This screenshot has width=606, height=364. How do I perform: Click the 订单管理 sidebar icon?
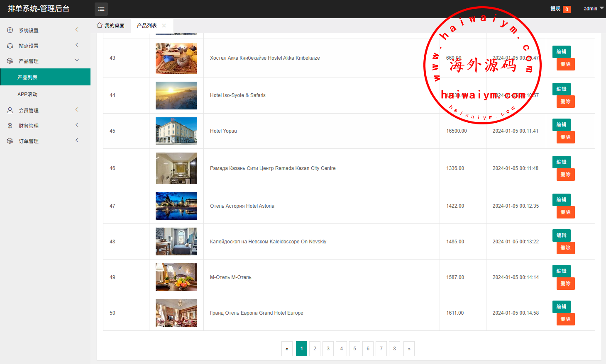(10, 141)
